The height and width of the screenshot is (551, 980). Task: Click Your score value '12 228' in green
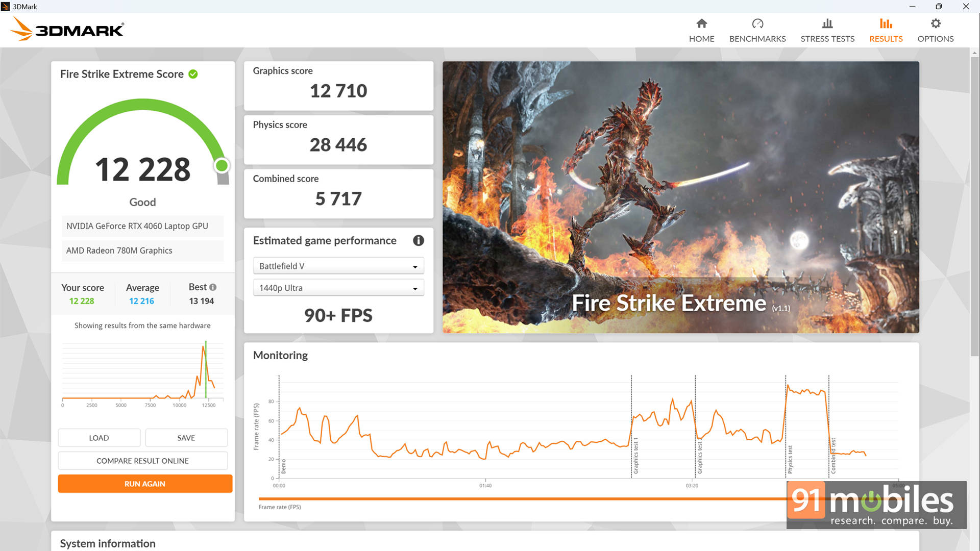pyautogui.click(x=82, y=301)
